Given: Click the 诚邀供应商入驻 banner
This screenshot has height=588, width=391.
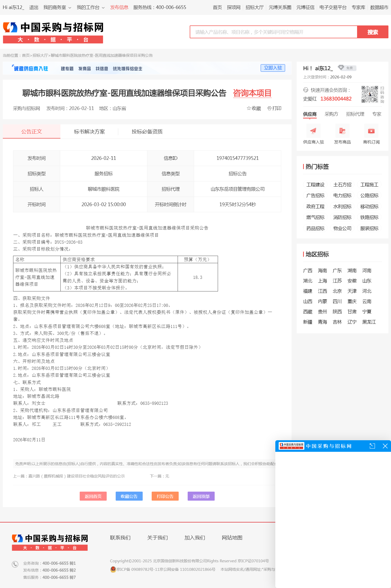Looking at the screenshot, I should click(x=147, y=68).
